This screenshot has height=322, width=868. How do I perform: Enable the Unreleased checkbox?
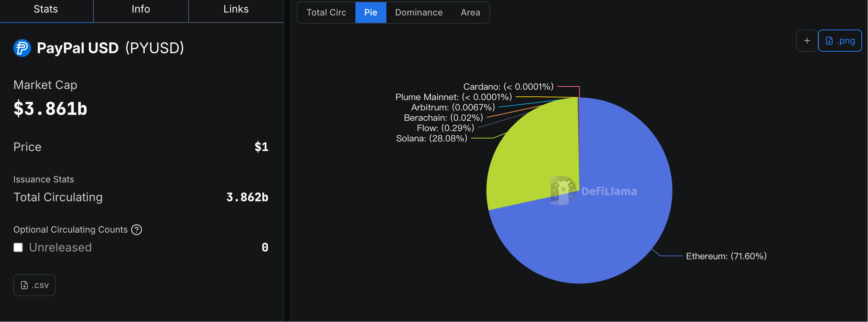pos(18,247)
